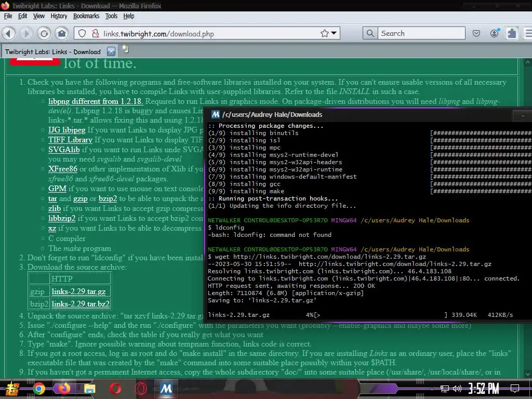Switch to the MSYS2 terminal in the taskbar
532x399 pixels.
166,389
